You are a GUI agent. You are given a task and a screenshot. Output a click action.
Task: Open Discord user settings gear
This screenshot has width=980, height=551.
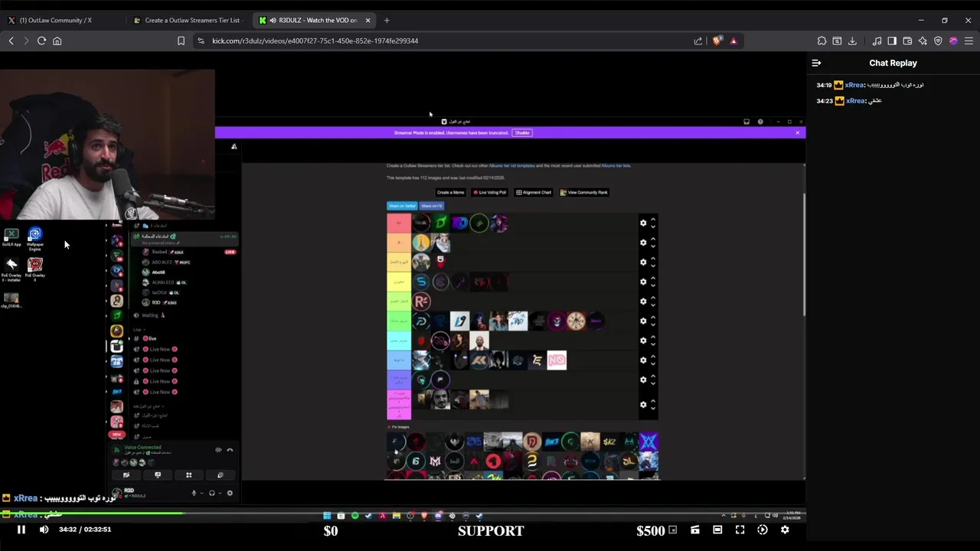click(230, 494)
